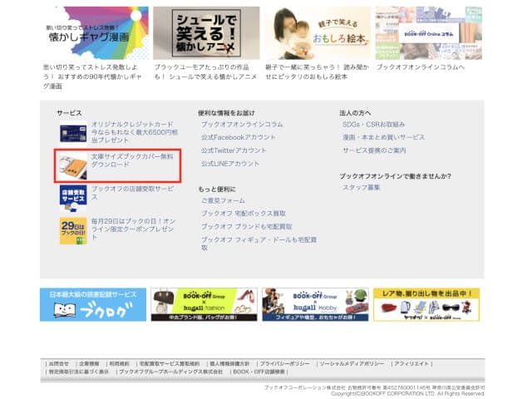The image size is (532, 399).
Task: Open ブックオフ フィギュア・ドールも宅配買取 link
Action: [259, 244]
